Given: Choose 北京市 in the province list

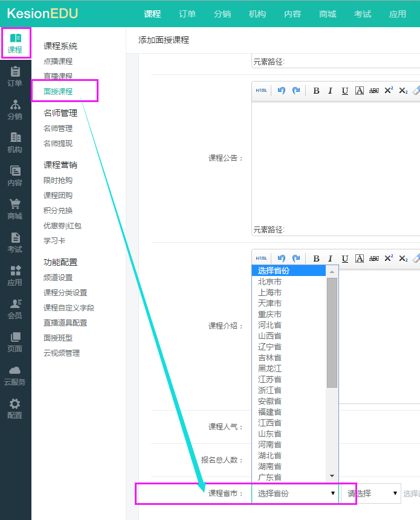Looking at the screenshot, I should (270, 281).
